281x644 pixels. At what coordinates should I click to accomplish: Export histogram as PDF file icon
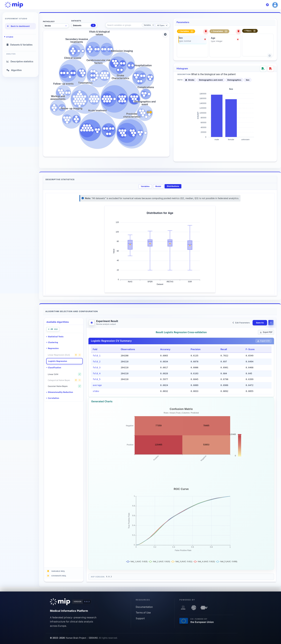click(270, 69)
